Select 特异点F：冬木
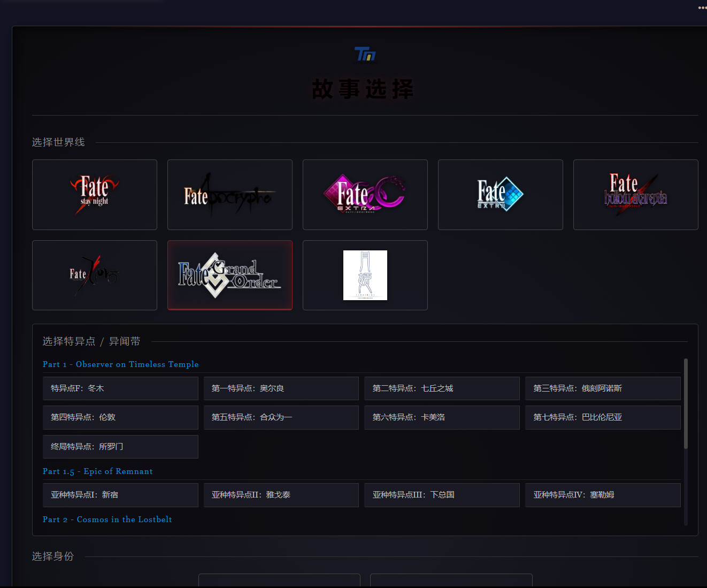Screen dimensions: 707x588 point(120,388)
